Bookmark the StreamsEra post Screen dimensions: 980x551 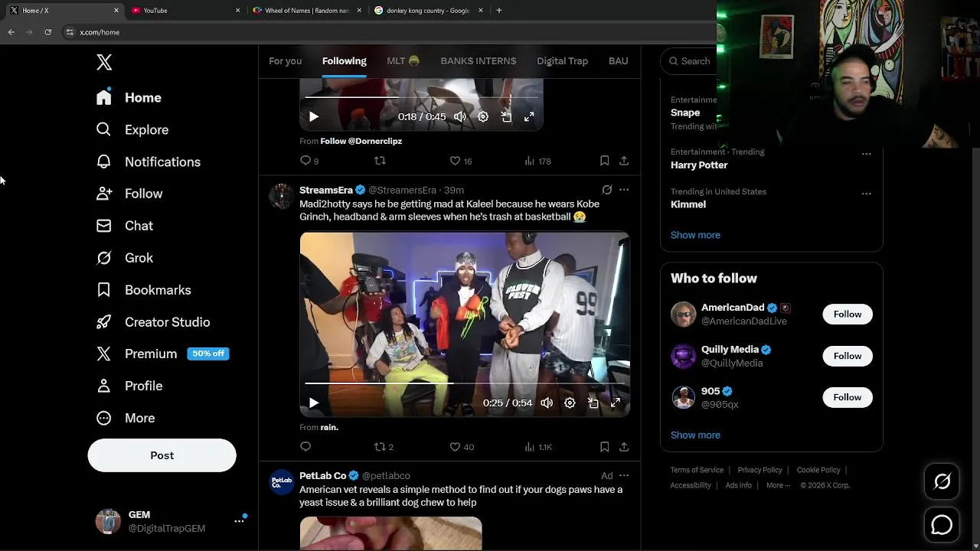(604, 447)
